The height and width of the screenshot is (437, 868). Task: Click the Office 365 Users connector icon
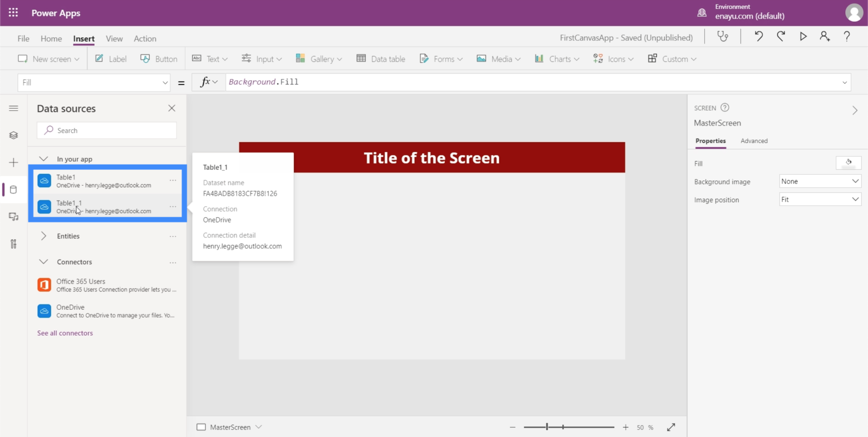click(44, 285)
